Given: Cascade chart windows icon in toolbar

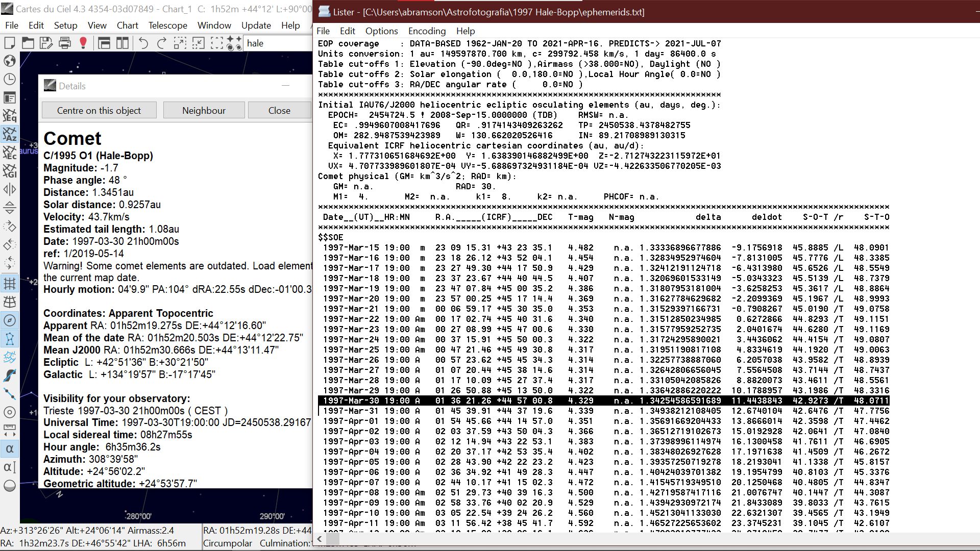Looking at the screenshot, I should [x=104, y=43].
